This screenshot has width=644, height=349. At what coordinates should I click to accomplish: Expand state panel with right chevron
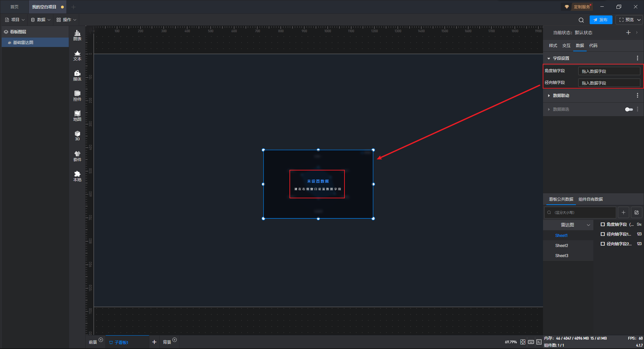coord(637,33)
